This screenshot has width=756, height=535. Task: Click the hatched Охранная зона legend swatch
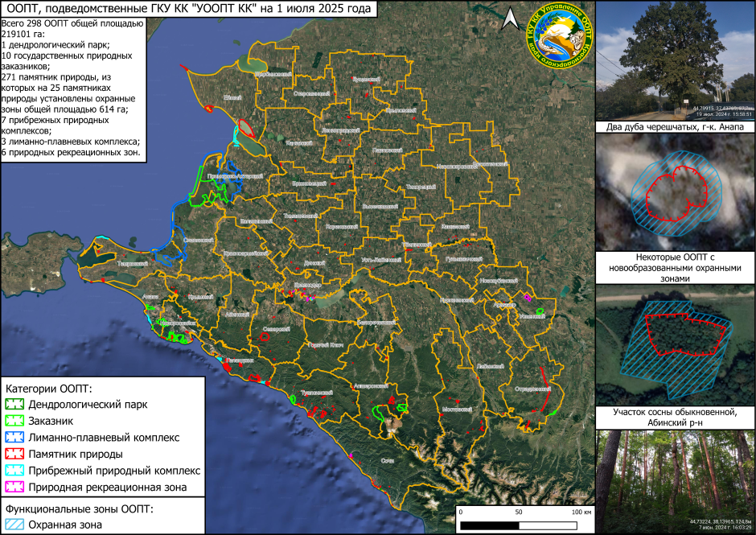[14, 525]
